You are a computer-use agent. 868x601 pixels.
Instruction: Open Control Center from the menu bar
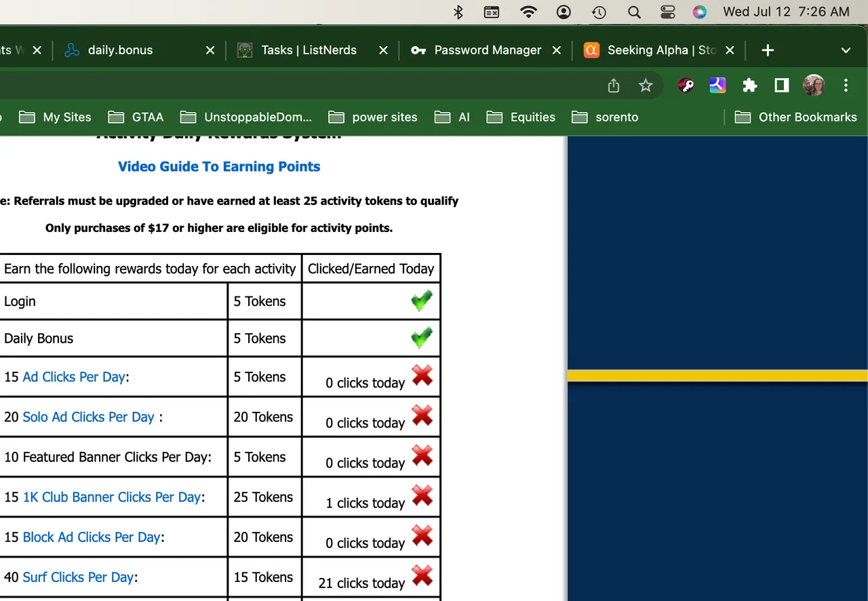(x=667, y=12)
